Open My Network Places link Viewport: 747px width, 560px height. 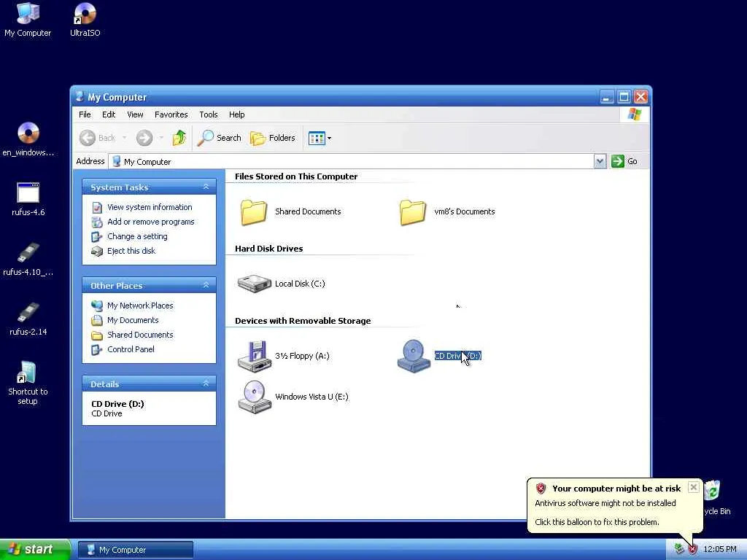tap(140, 306)
